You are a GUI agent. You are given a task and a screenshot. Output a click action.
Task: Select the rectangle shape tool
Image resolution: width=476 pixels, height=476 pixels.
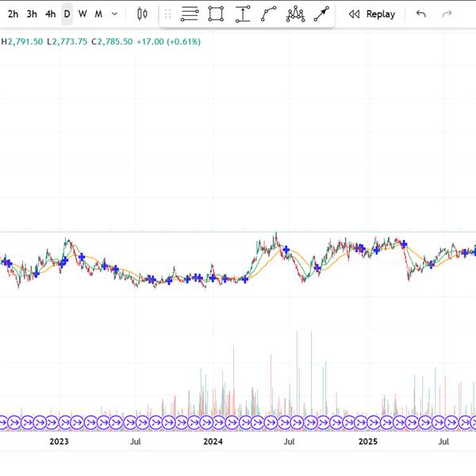coord(216,14)
